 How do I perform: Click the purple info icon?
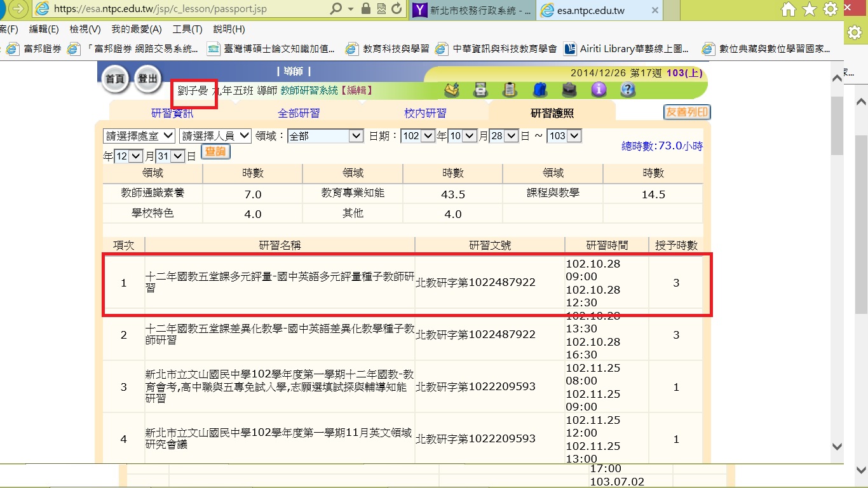point(599,90)
